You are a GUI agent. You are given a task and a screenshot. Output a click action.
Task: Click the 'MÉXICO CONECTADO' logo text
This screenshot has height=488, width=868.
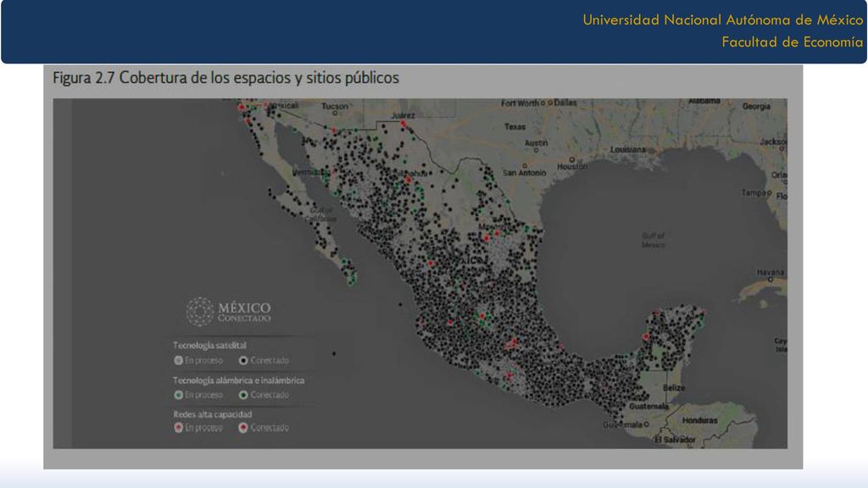click(244, 312)
